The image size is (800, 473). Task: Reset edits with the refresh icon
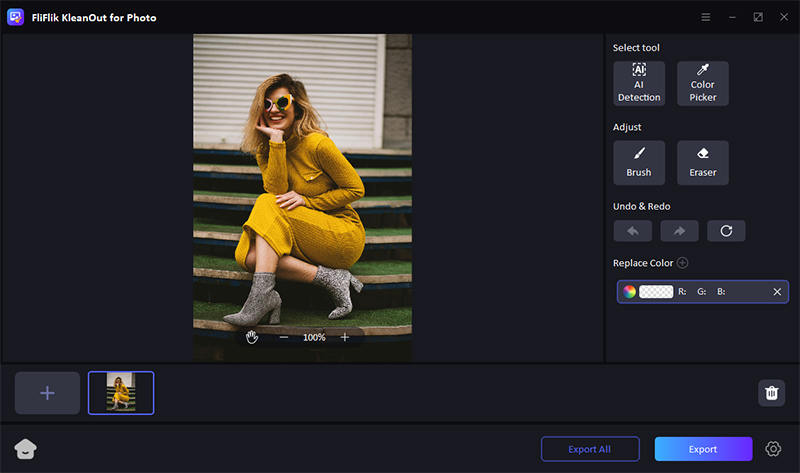[x=726, y=231]
